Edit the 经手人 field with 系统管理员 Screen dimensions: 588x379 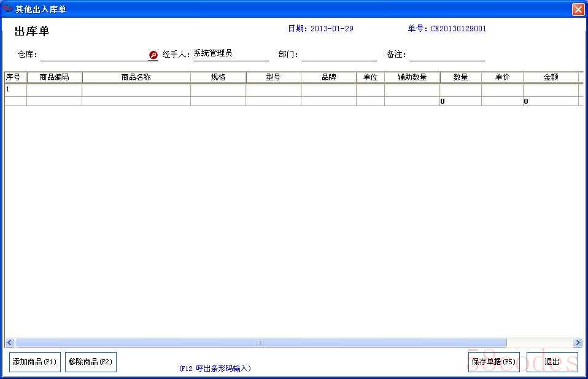point(230,54)
